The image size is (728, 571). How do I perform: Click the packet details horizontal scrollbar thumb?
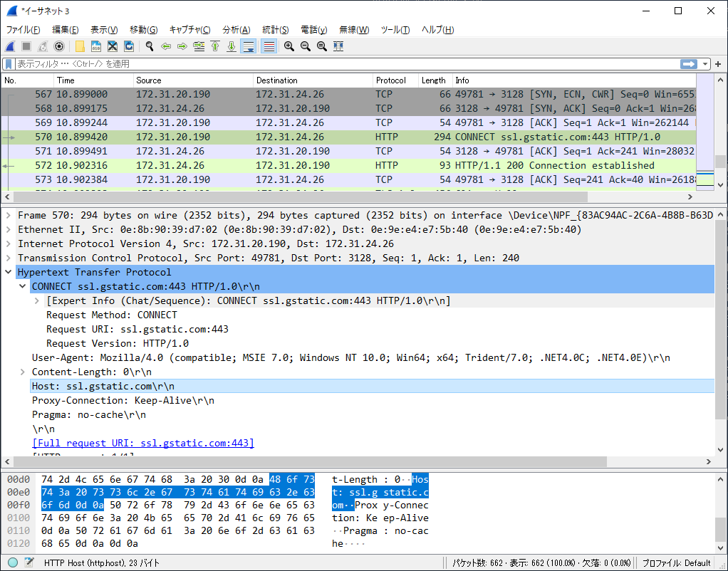[310, 462]
